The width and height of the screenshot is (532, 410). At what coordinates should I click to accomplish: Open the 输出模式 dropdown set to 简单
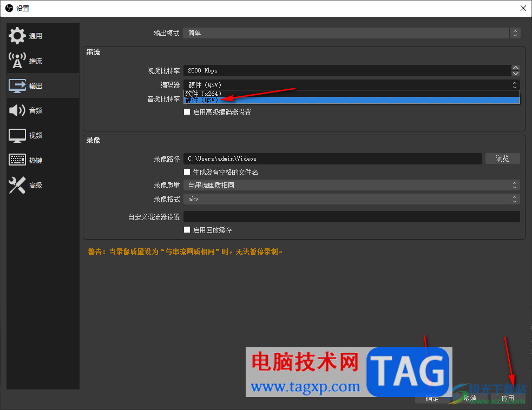click(x=351, y=33)
